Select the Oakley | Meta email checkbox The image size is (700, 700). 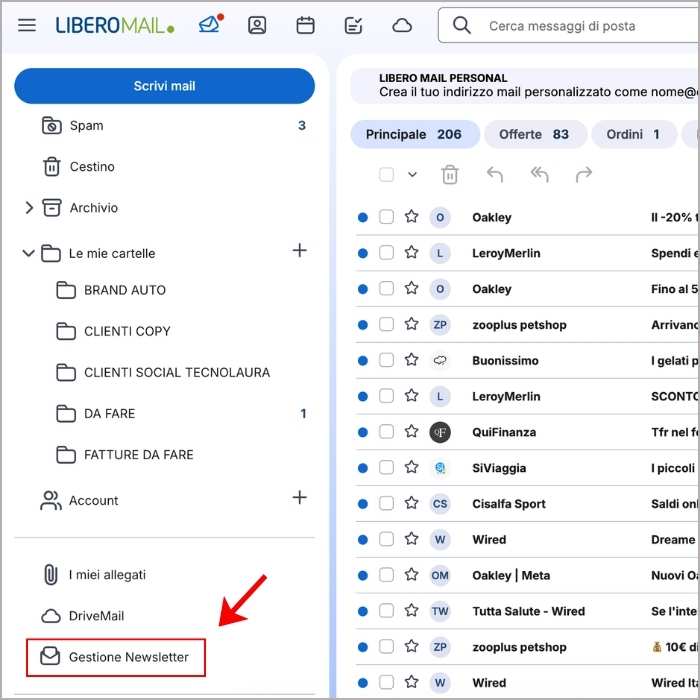point(386,575)
